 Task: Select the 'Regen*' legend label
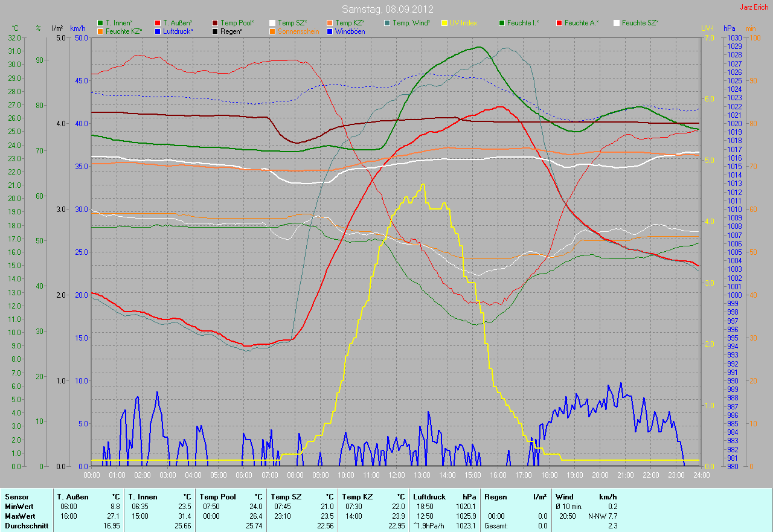coord(231,31)
